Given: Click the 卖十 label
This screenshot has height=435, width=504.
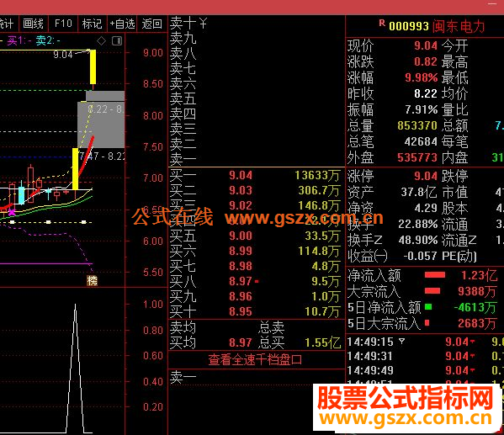Looking at the screenshot, I should [183, 24].
